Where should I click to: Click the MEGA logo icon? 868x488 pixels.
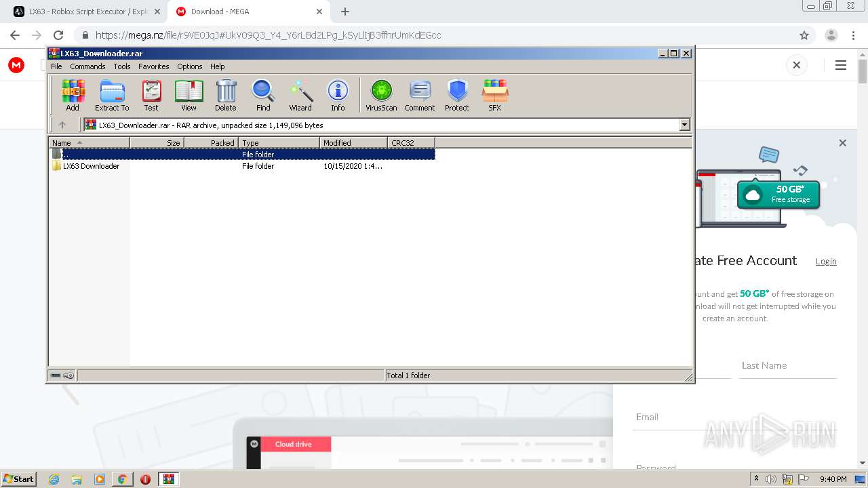coord(16,65)
